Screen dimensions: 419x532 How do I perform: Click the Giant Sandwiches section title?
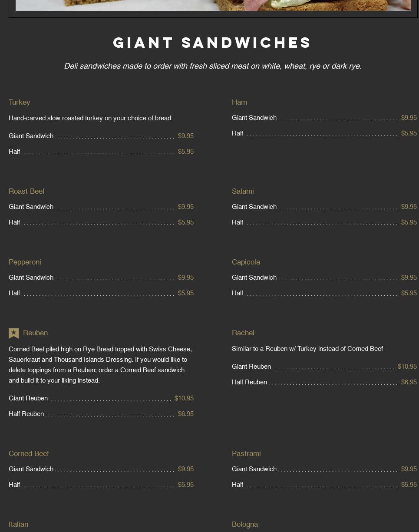point(212,43)
